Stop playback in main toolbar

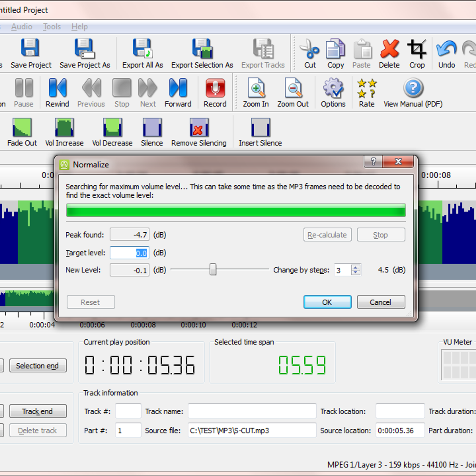[x=122, y=87]
